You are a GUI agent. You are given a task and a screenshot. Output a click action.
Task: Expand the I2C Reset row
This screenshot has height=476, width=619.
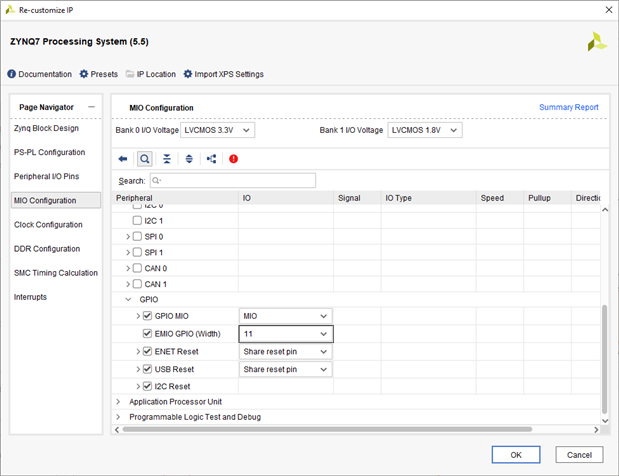coord(138,386)
